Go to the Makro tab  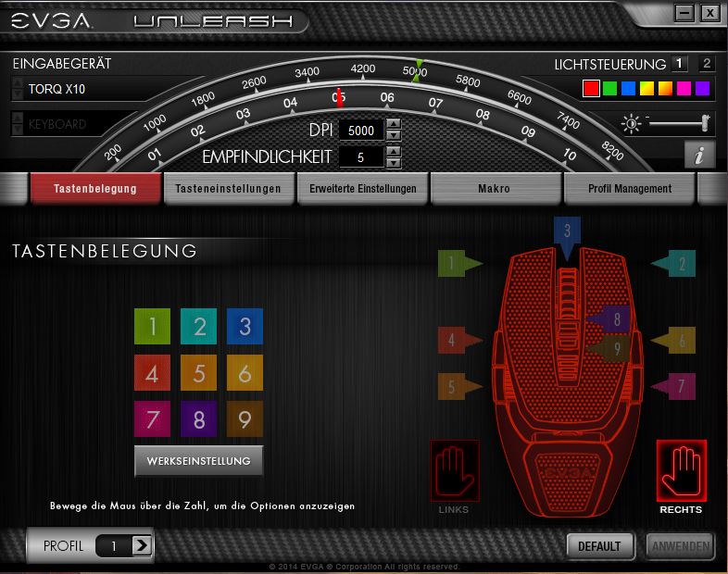coord(495,188)
